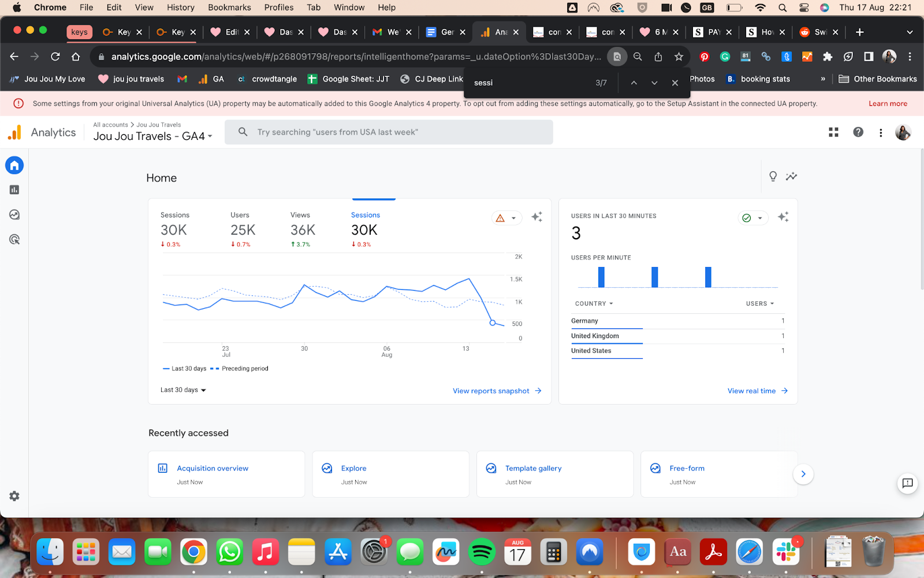
Task: Click the Analytics search field
Action: point(389,132)
